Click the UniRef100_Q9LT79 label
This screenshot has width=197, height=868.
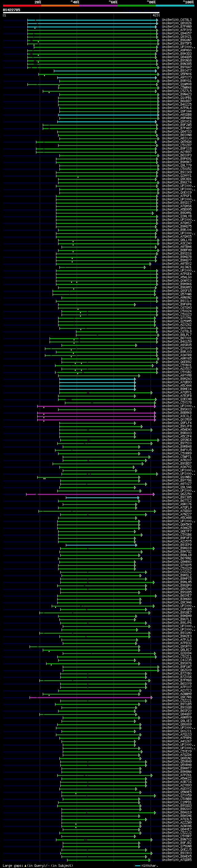[177, 166]
